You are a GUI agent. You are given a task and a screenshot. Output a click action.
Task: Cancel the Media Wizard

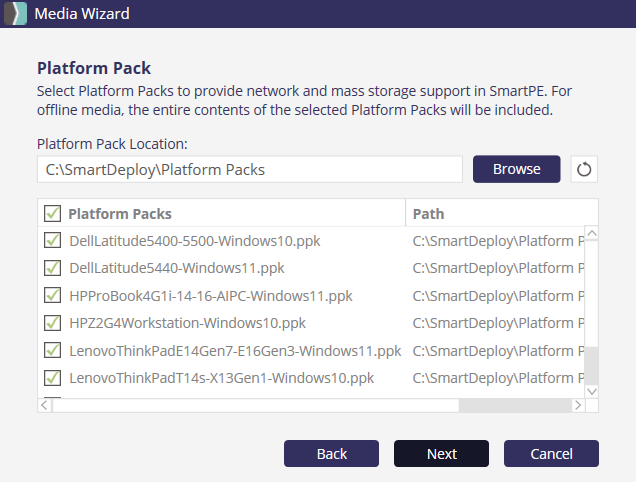tap(551, 454)
